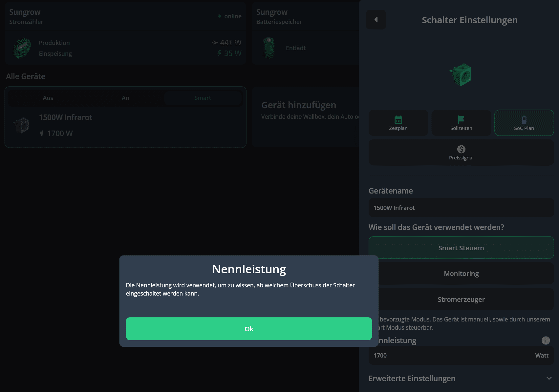
Task: Switch the device to Aus mode
Action: (x=48, y=98)
